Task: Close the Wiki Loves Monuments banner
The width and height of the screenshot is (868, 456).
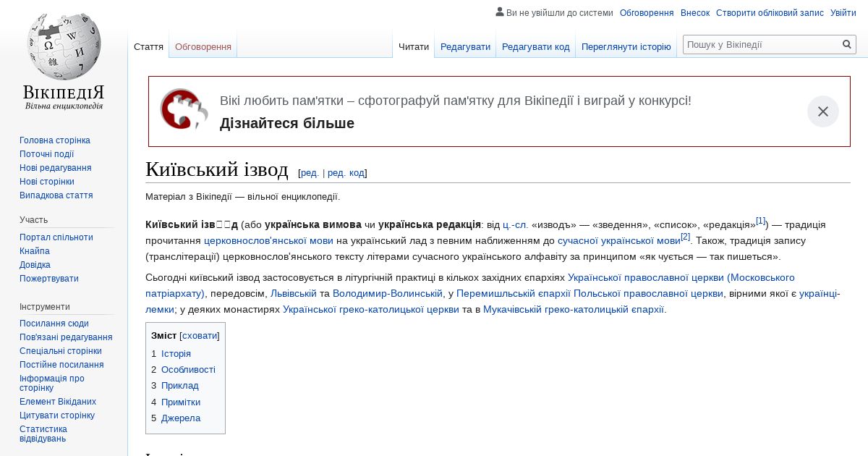Action: pyautogui.click(x=823, y=111)
